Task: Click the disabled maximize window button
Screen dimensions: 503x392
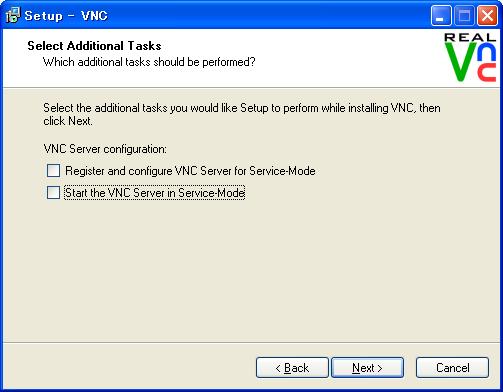Action: pyautogui.click(x=464, y=16)
